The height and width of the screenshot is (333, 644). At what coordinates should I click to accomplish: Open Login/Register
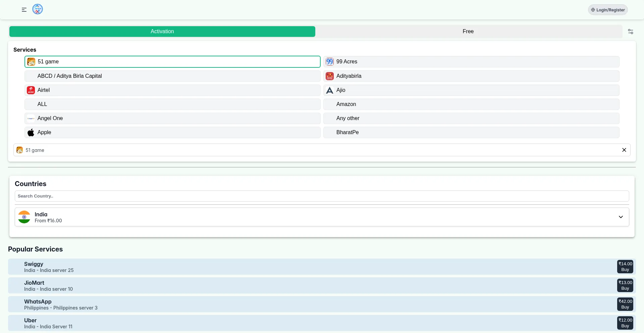[x=608, y=10]
